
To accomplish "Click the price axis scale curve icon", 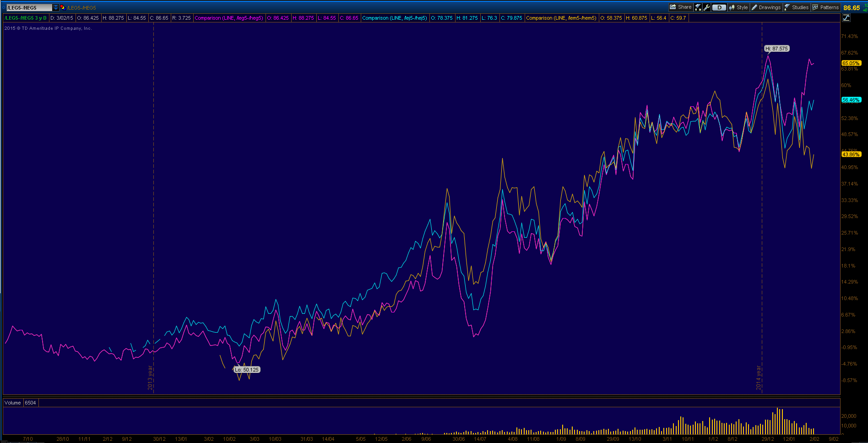I will 846,18.
